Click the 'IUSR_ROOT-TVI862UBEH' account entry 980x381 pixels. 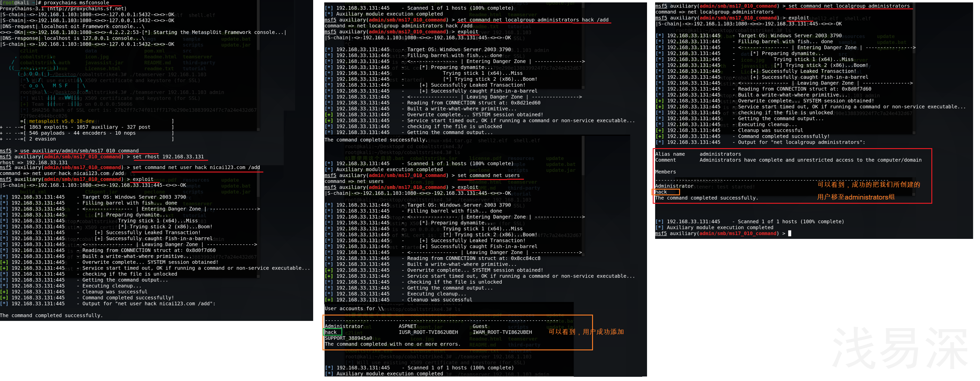coord(428,332)
